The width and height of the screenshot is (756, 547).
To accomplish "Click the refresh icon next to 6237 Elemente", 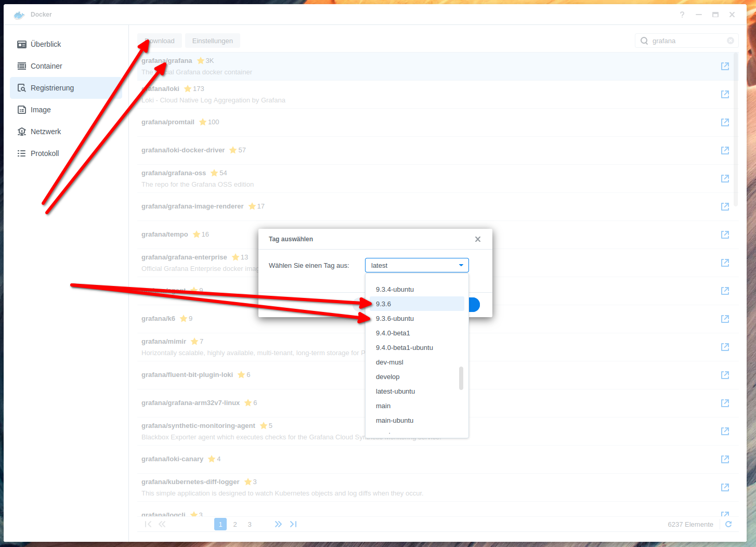I will coord(728,524).
